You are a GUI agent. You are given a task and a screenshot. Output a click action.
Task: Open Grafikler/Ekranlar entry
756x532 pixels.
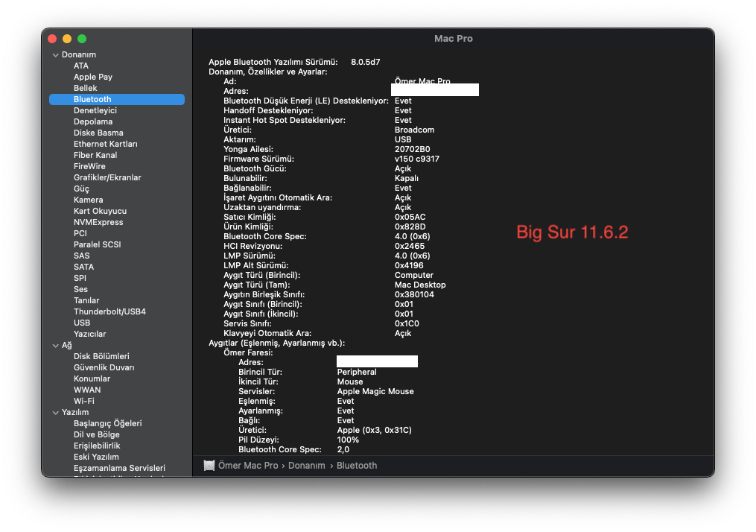click(107, 177)
